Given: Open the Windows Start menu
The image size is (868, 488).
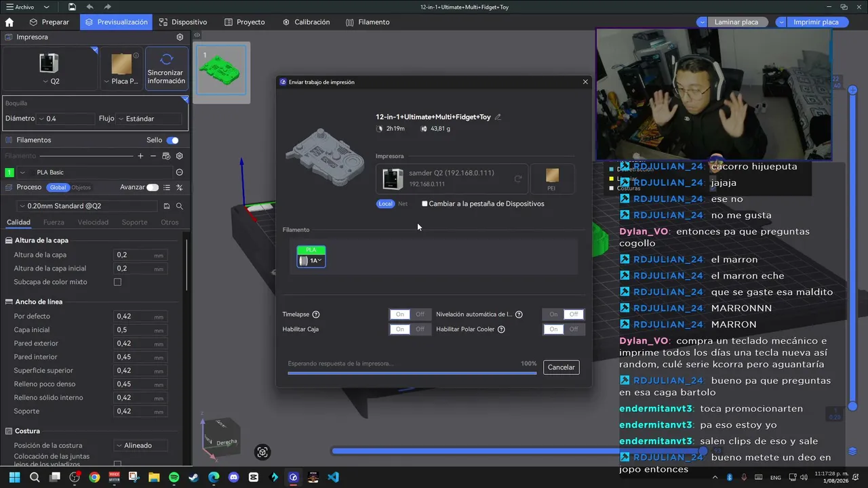Looking at the screenshot, I should 14,477.
